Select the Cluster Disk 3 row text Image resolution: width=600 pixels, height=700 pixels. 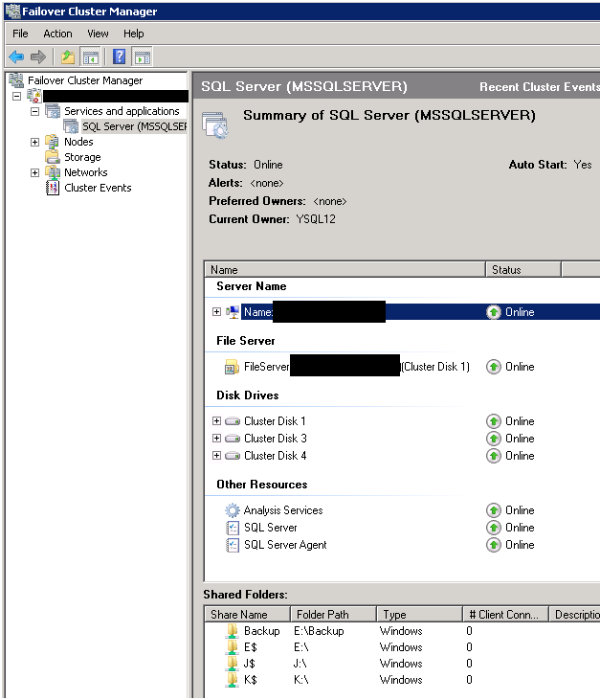pos(276,439)
